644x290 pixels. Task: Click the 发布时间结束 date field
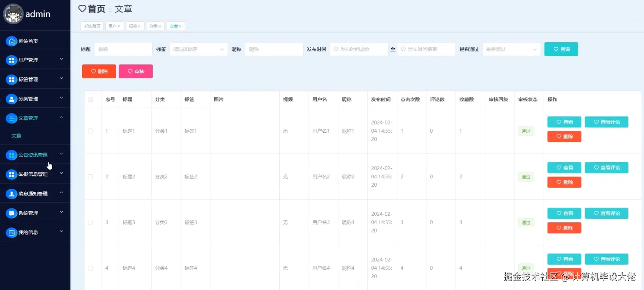pyautogui.click(x=426, y=49)
